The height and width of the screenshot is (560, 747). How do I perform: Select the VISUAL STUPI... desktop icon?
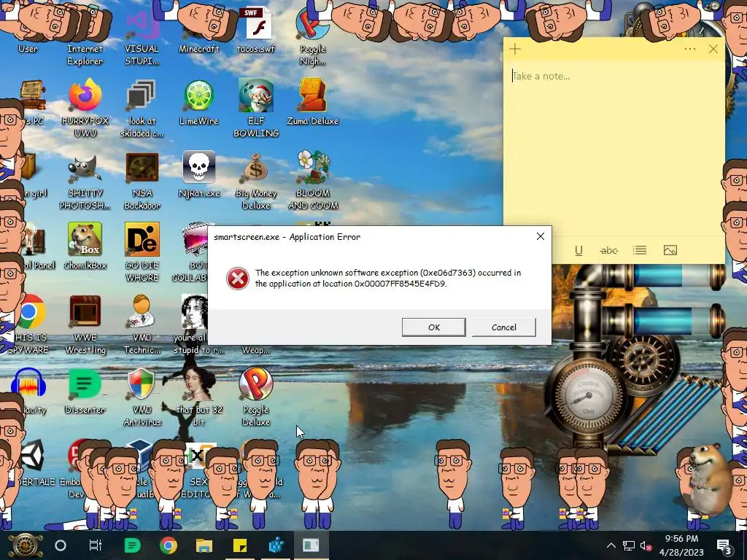[142, 36]
